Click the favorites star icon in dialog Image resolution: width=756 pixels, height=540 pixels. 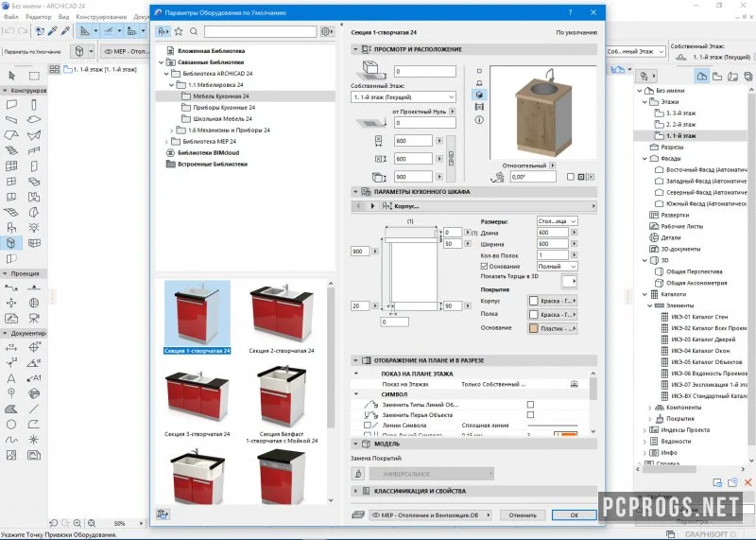tap(179, 31)
